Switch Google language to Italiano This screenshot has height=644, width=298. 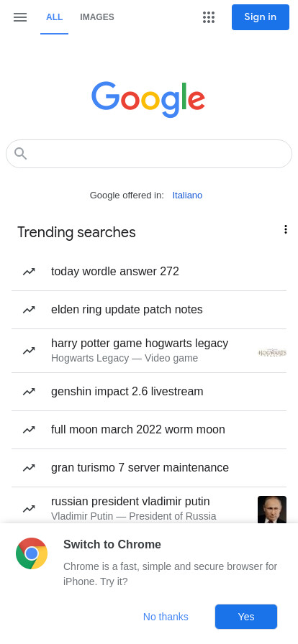pyautogui.click(x=187, y=195)
